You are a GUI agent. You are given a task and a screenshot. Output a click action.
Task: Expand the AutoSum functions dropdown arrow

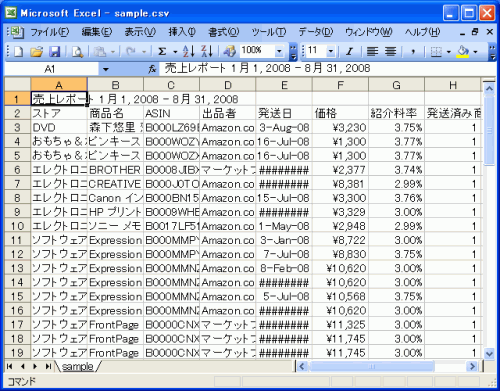click(175, 52)
